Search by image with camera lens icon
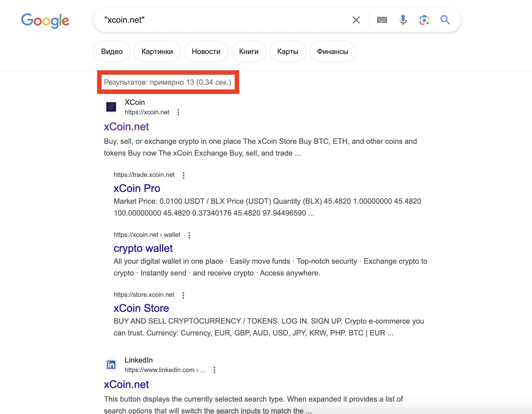 (x=424, y=20)
